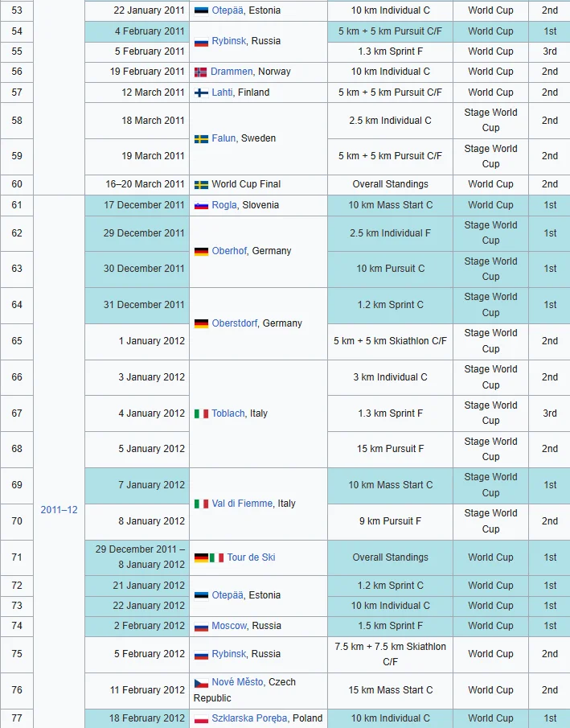Viewport: 570px width, 728px height.
Task: Open the 2011–12 season link
Action: 59,510
